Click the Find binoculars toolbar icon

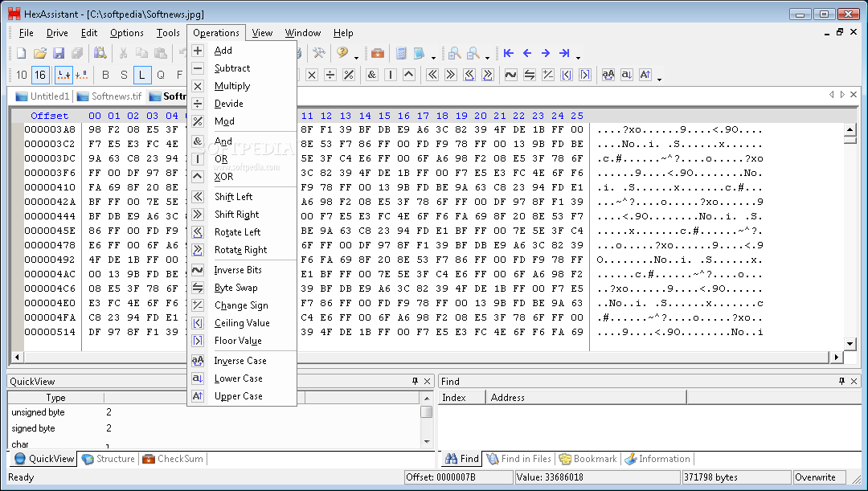[x=100, y=53]
